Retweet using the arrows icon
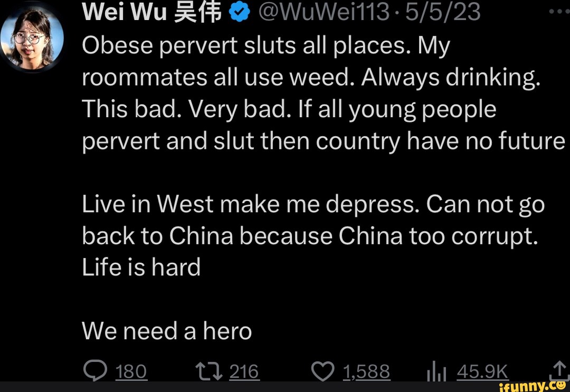 209,371
